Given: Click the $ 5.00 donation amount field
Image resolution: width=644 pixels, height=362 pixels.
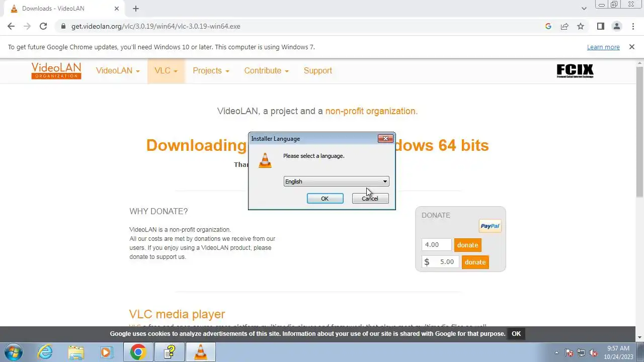Looking at the screenshot, I should click(x=441, y=262).
